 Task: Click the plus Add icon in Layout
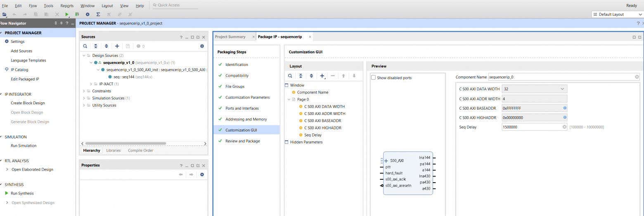(x=323, y=76)
